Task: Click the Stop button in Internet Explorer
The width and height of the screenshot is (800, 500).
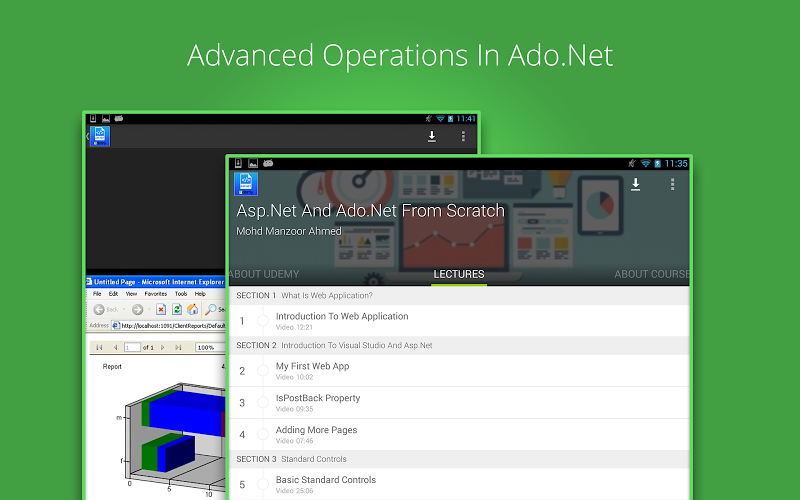Action: [x=161, y=309]
